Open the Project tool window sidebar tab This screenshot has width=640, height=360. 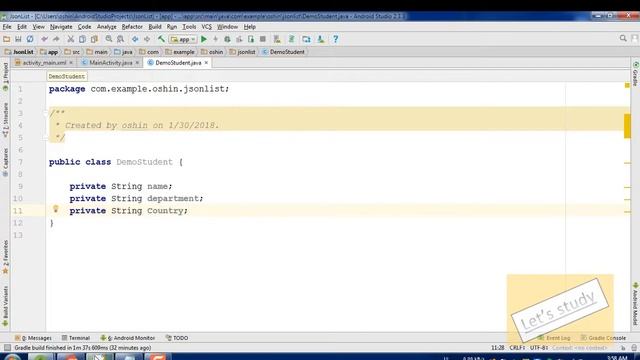5,77
